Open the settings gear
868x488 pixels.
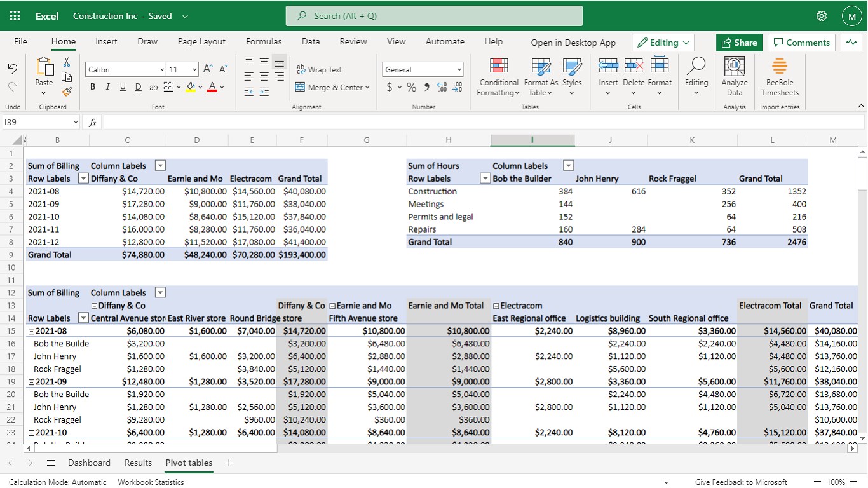[822, 16]
